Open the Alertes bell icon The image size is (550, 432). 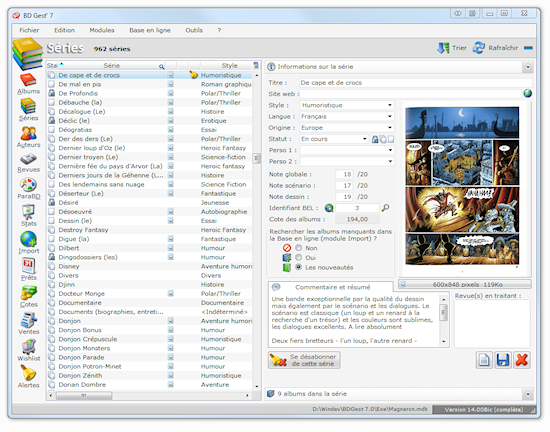pyautogui.click(x=28, y=377)
